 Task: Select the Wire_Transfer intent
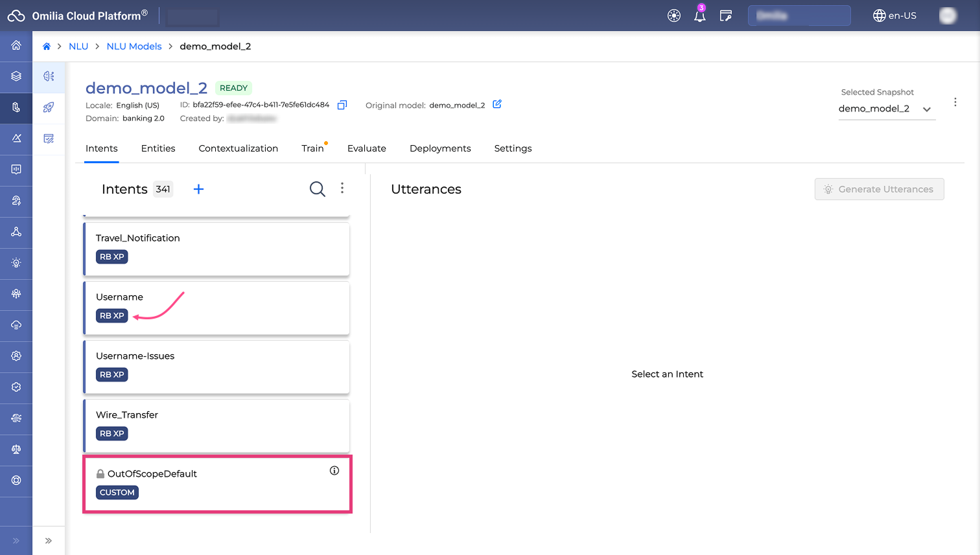click(216, 426)
